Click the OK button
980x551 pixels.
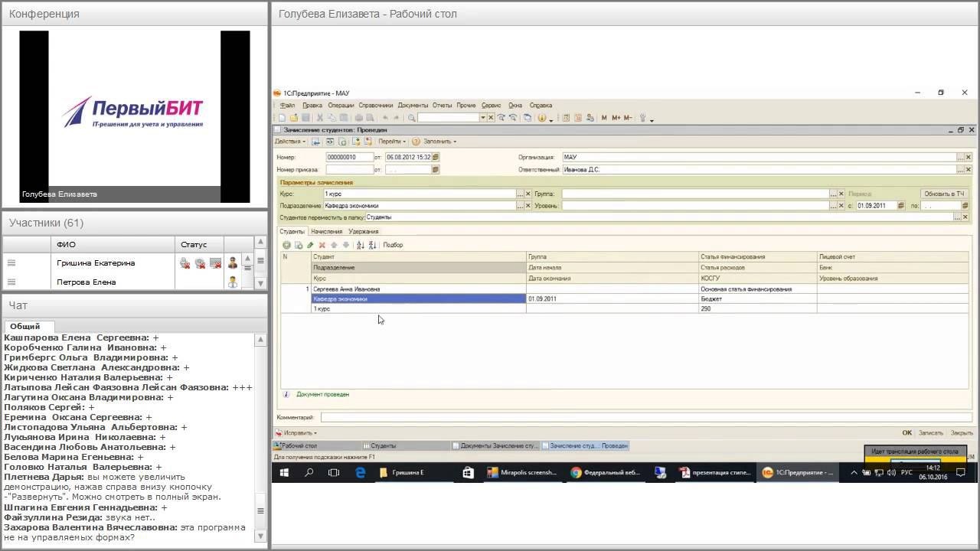[x=906, y=433]
